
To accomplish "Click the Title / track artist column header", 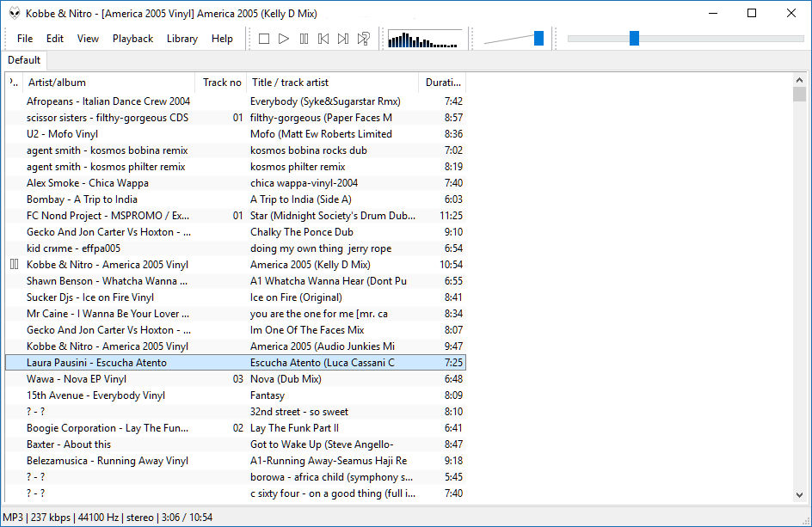I will point(331,83).
